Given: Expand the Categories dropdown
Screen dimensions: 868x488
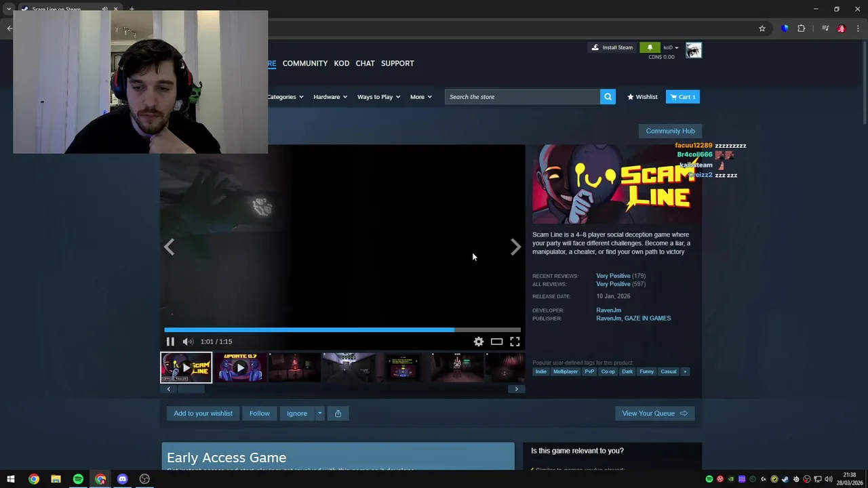Looking at the screenshot, I should tap(285, 97).
